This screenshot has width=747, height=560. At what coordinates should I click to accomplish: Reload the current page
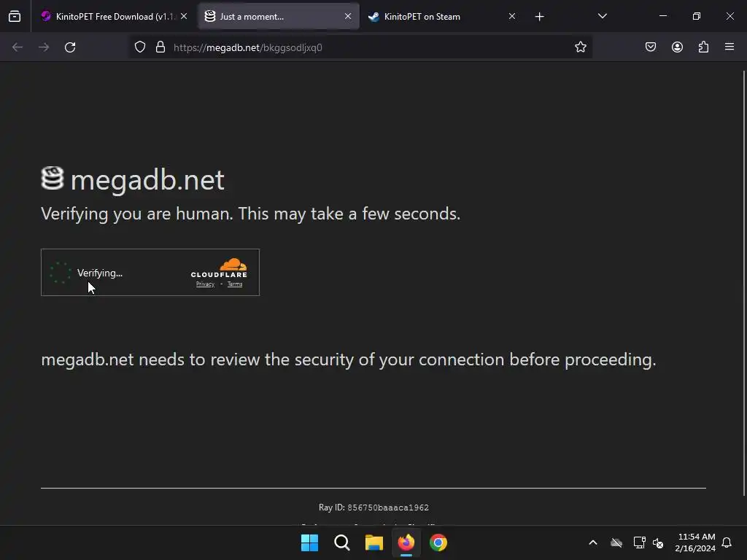(70, 47)
